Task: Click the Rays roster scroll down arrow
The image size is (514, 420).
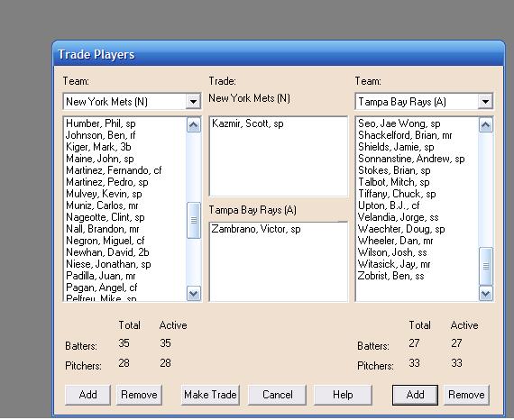Action: (485, 293)
